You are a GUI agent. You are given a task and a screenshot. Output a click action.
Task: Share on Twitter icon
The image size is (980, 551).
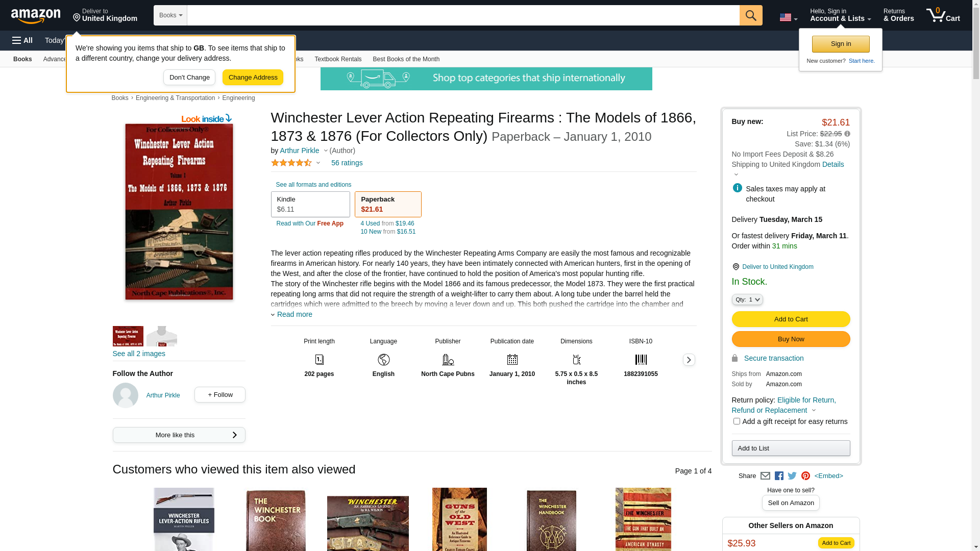[x=792, y=476]
